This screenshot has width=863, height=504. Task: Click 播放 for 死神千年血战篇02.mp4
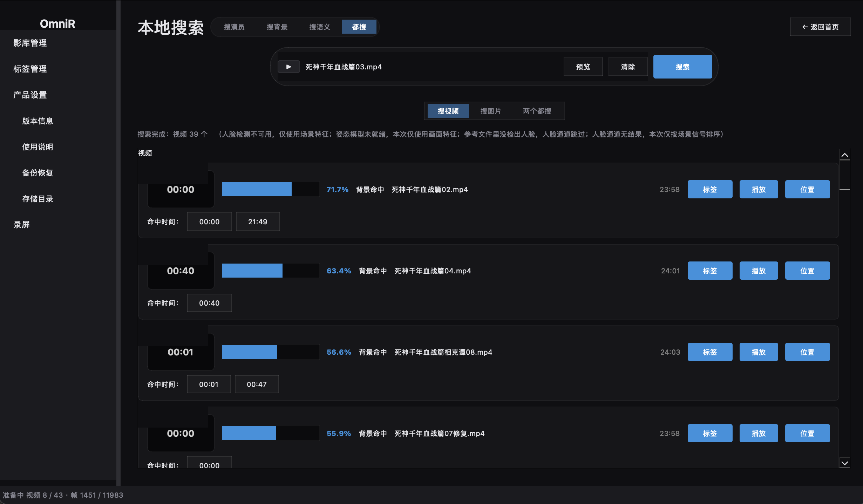[759, 189]
